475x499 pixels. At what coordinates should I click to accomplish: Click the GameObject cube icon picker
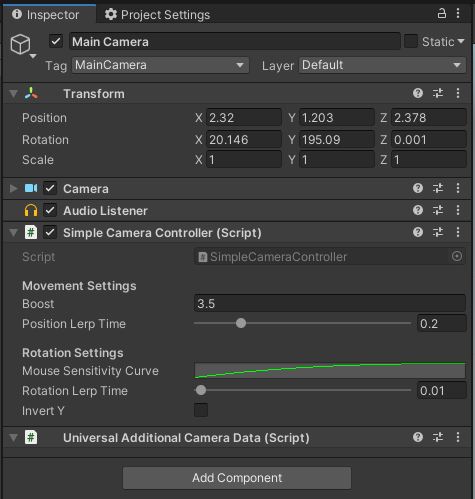[x=22, y=45]
